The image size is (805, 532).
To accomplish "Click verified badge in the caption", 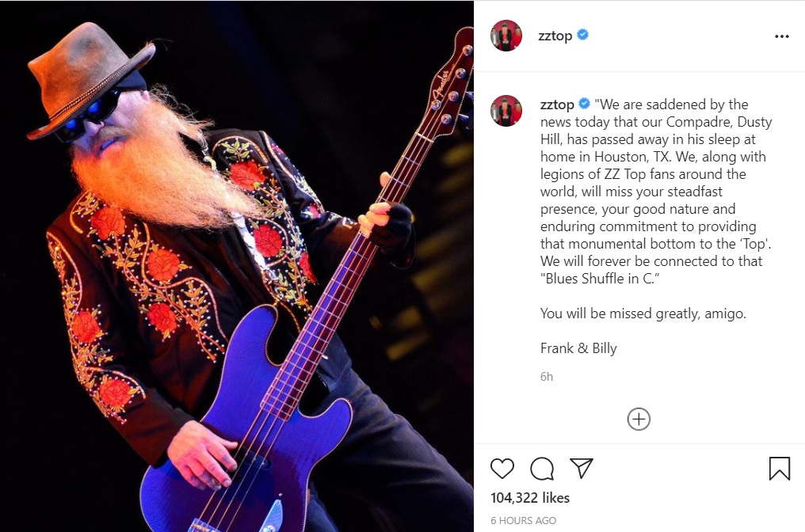I will 584,104.
